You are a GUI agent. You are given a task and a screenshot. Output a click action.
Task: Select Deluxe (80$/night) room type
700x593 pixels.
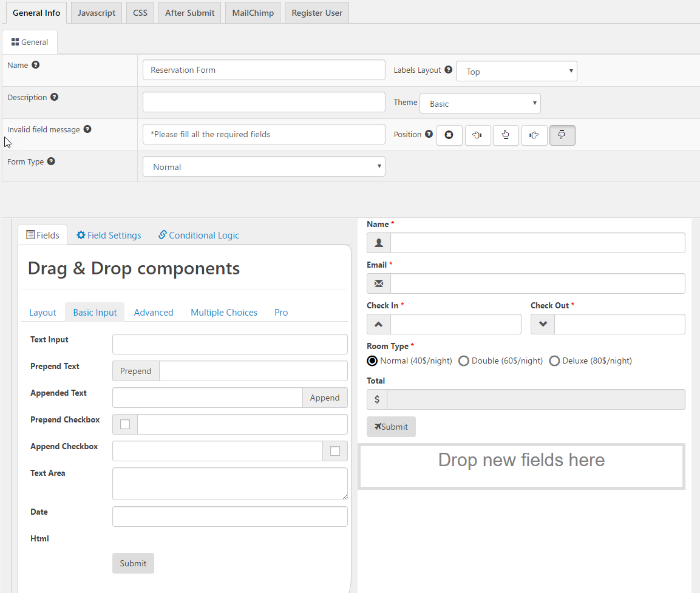coord(554,361)
